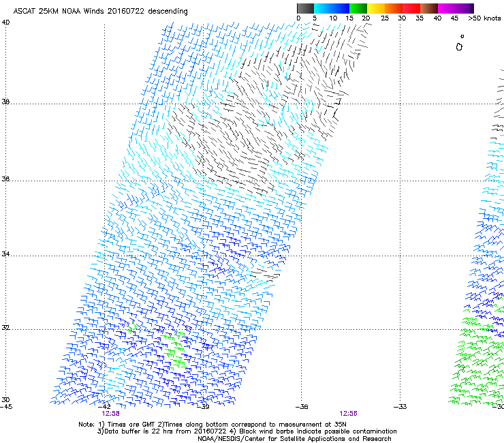Click the '>50 knots' legend label
This screenshot has height=443, width=504.
[x=484, y=18]
